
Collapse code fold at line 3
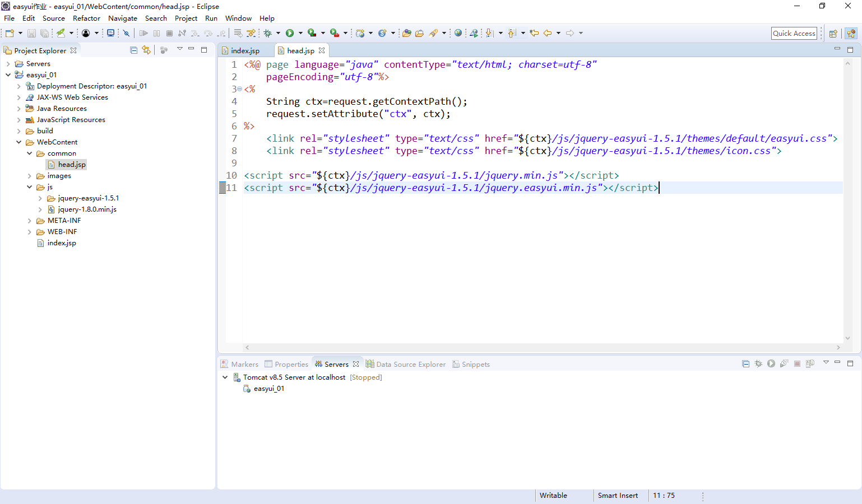[240, 89]
